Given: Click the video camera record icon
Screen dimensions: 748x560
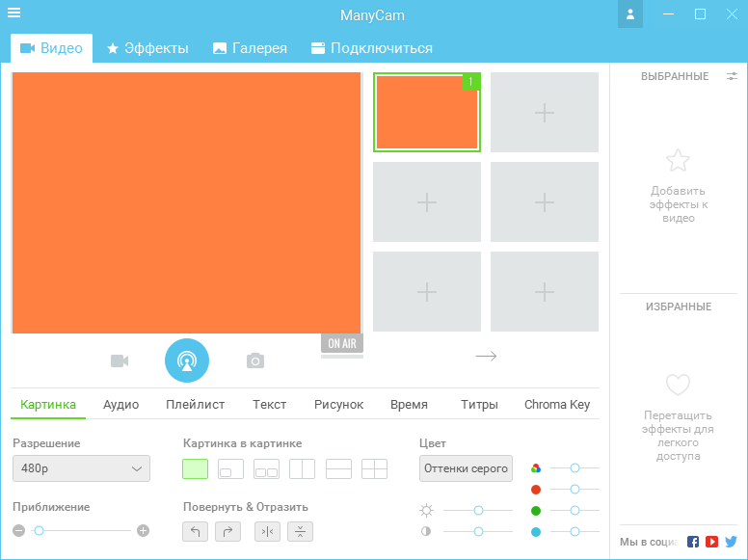Looking at the screenshot, I should [x=120, y=360].
